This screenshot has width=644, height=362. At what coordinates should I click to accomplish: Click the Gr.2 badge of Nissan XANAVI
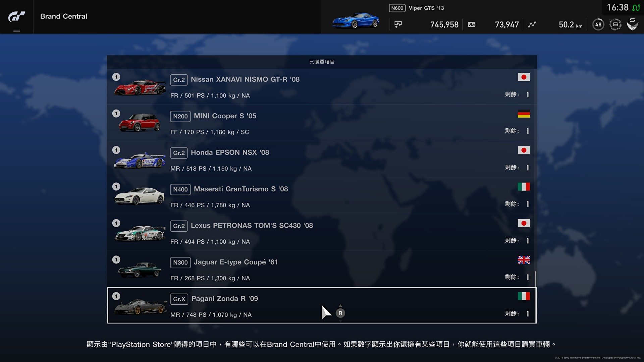tap(179, 80)
